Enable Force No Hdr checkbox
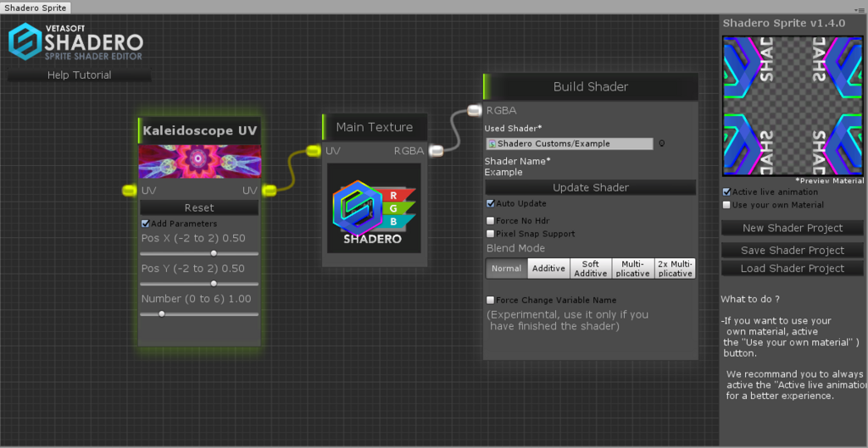 pos(491,221)
